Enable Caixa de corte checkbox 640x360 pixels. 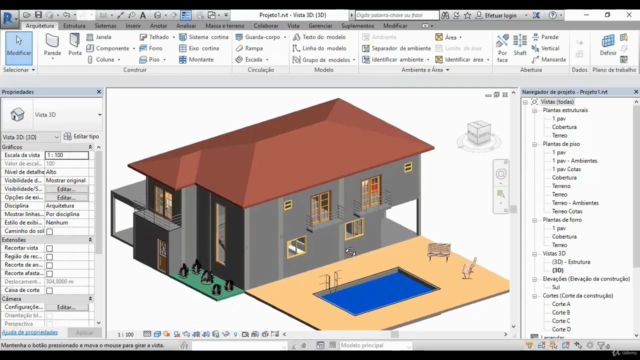tap(49, 291)
